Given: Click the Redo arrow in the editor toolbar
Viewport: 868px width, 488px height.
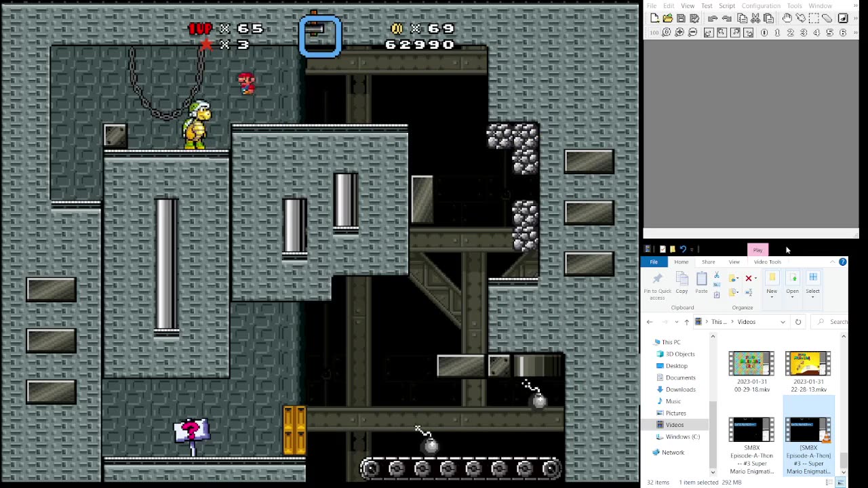Looking at the screenshot, I should (727, 18).
